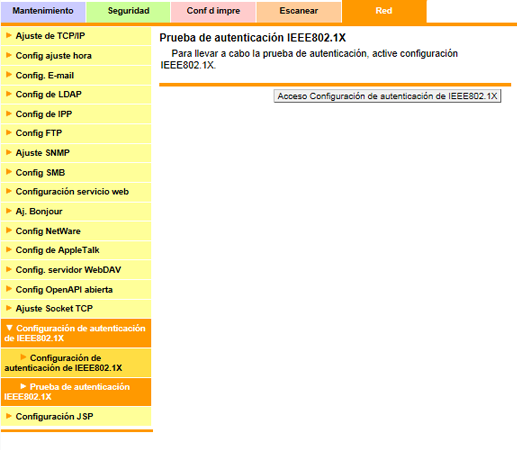
Task: Select Config. E-mail entry
Action: (x=76, y=75)
